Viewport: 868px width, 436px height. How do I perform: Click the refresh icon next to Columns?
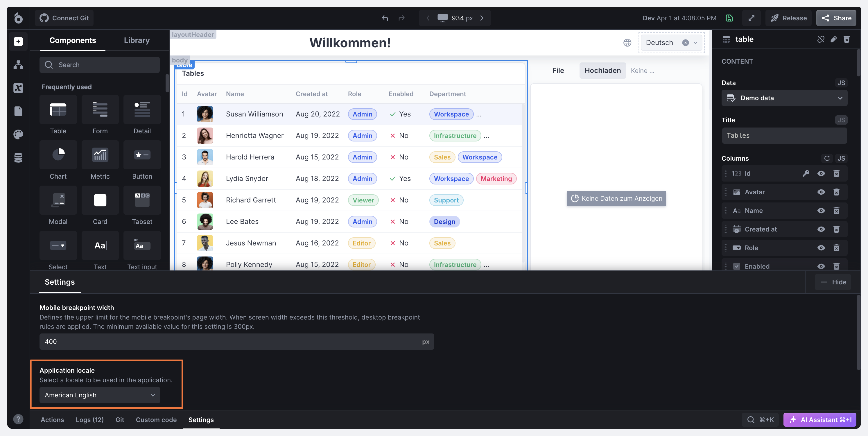(827, 158)
